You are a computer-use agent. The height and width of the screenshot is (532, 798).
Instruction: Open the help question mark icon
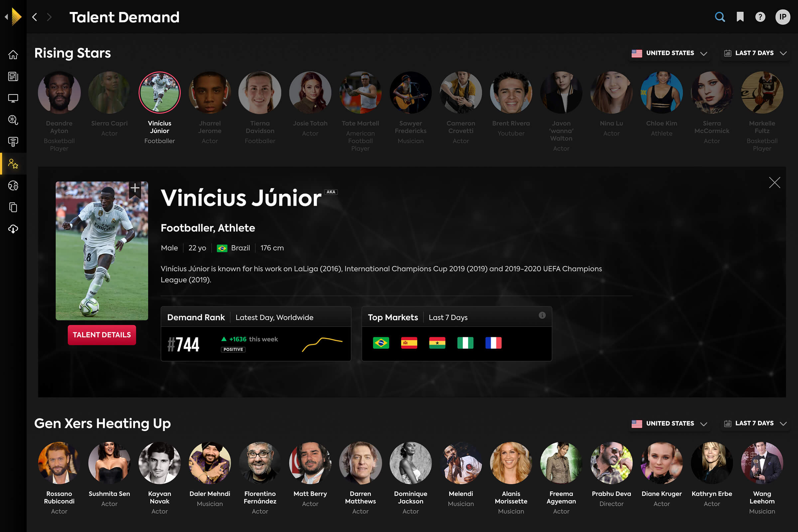point(760,17)
